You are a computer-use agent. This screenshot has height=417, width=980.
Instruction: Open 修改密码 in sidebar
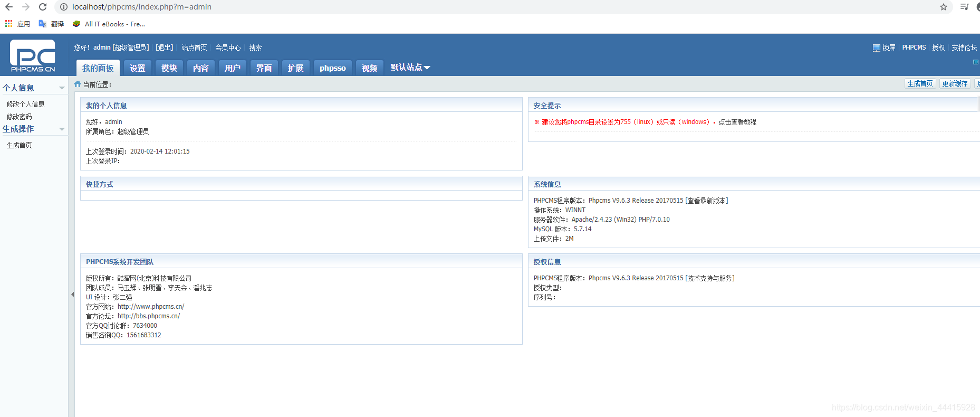click(19, 117)
